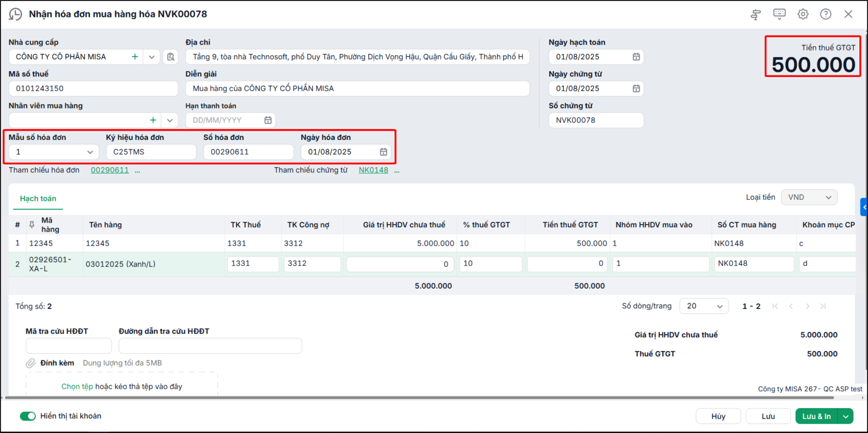Go to next page of the table
The image size is (868, 433).
pyautogui.click(x=807, y=307)
